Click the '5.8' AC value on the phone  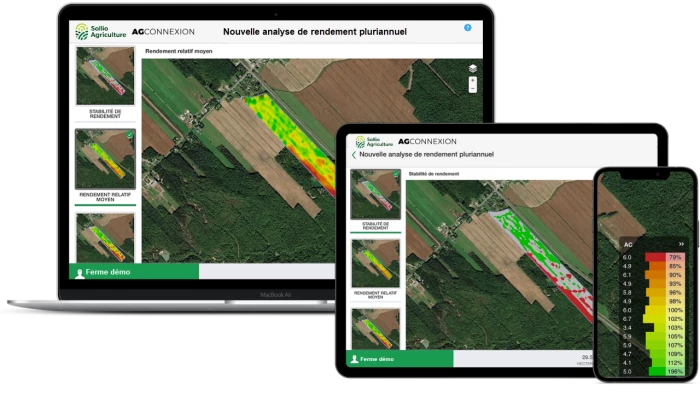(x=627, y=292)
